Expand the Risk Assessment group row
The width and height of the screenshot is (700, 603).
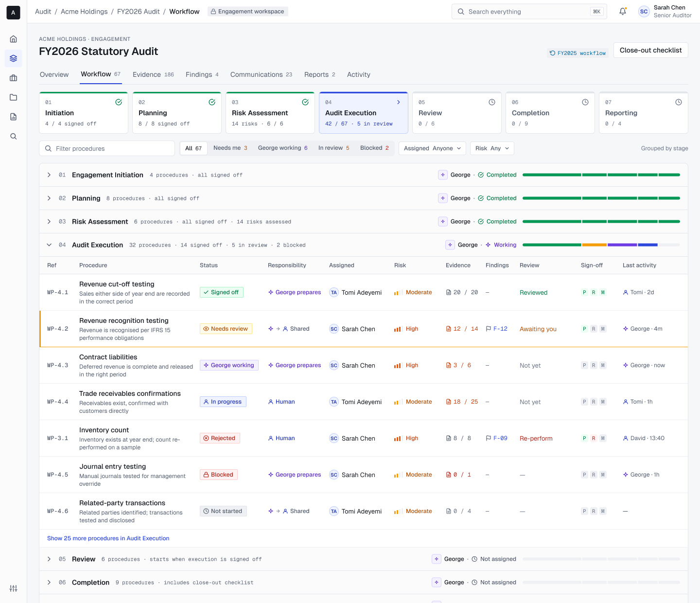tap(49, 222)
